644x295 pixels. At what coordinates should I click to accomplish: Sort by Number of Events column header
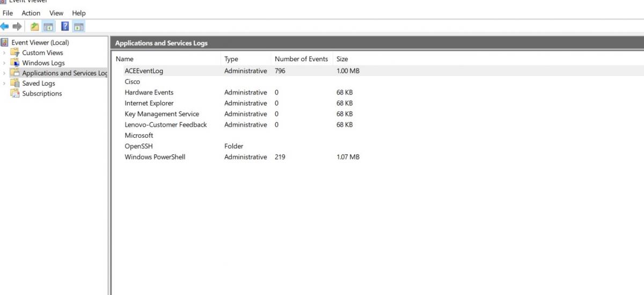point(301,59)
